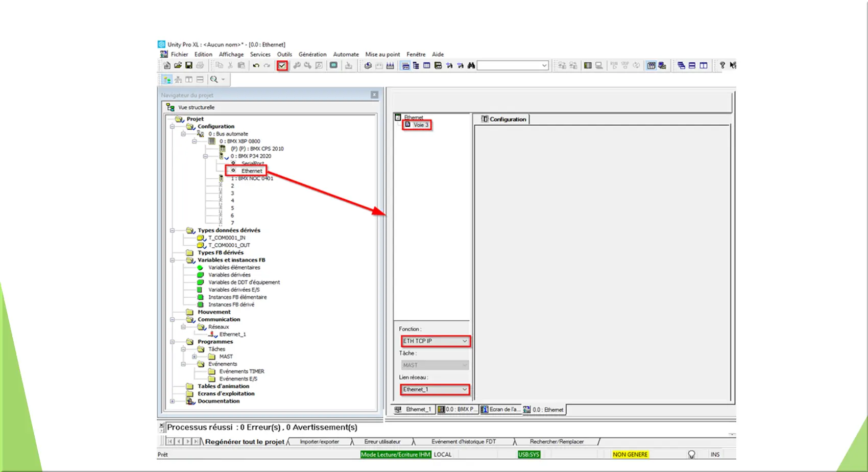The width and height of the screenshot is (868, 472).
Task: Collapse the Communication tree node
Action: [x=172, y=319]
